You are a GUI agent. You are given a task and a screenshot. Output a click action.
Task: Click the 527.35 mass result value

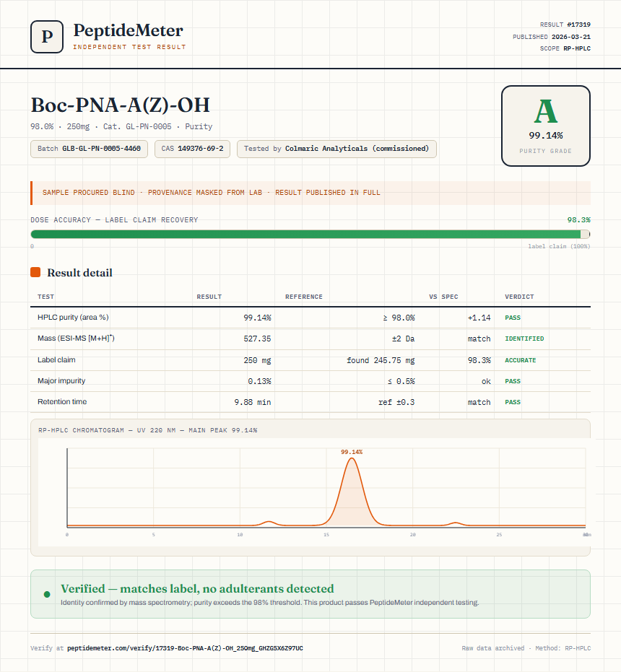point(257,339)
